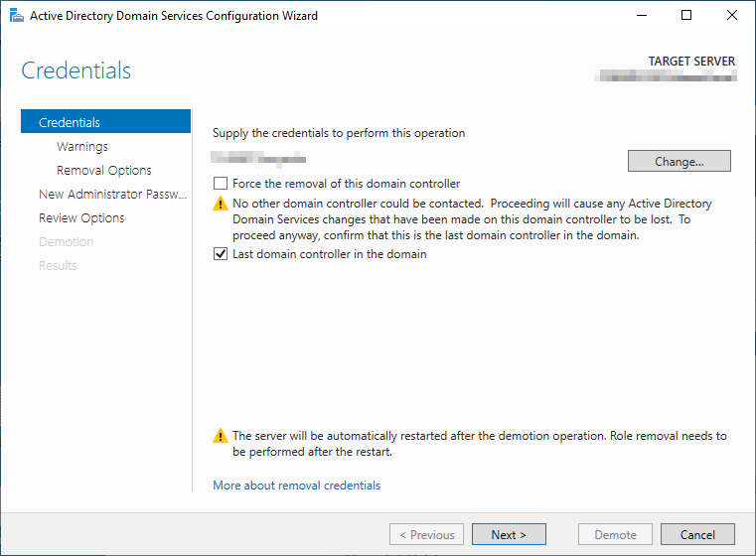The image size is (756, 556).
Task: Open New Administrator Password step
Action: click(112, 194)
